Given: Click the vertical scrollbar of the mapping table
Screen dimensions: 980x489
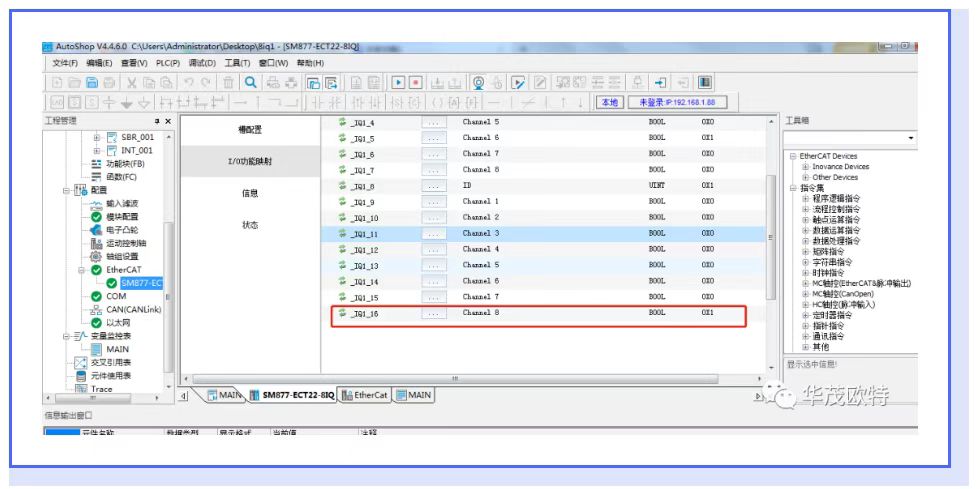Looking at the screenshot, I should click(x=771, y=238).
